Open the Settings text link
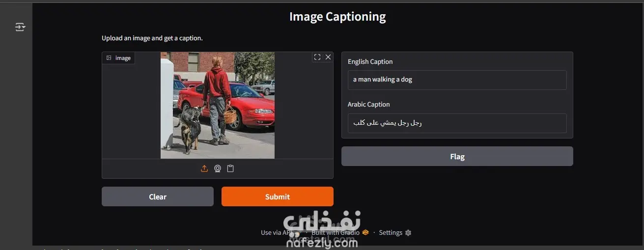644x250 pixels. pyautogui.click(x=391, y=233)
